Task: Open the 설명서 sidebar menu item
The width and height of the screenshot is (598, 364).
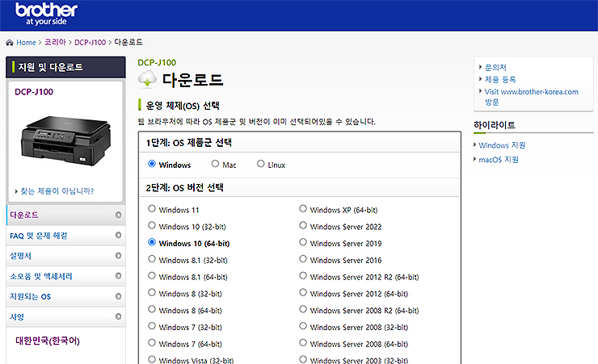Action: (66, 256)
